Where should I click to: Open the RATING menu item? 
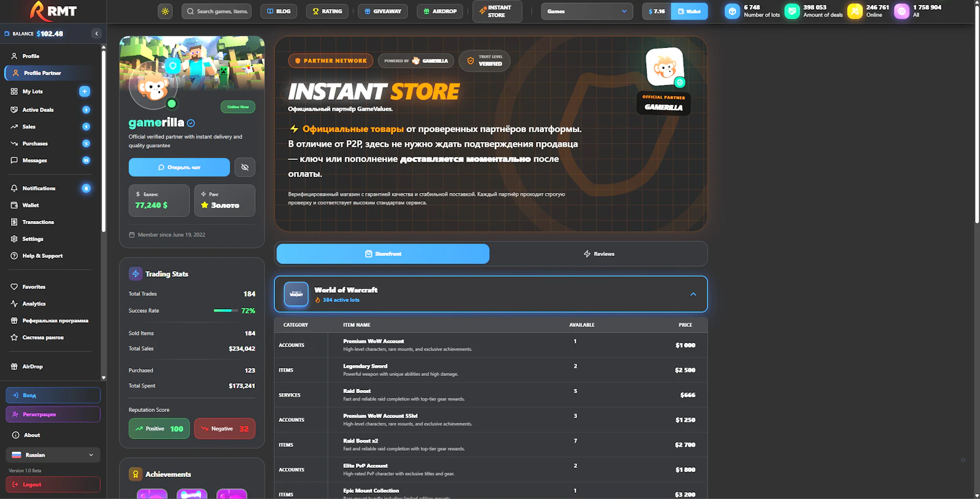pyautogui.click(x=327, y=11)
